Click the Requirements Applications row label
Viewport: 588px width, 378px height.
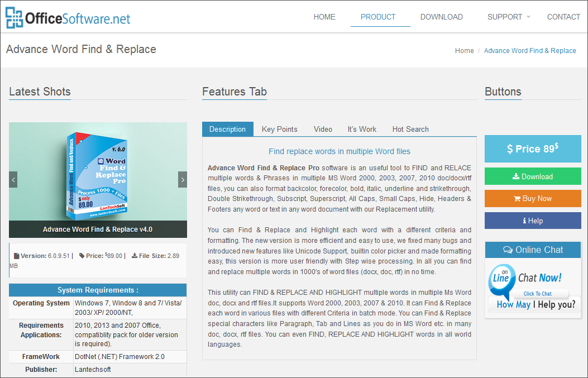pyautogui.click(x=41, y=330)
